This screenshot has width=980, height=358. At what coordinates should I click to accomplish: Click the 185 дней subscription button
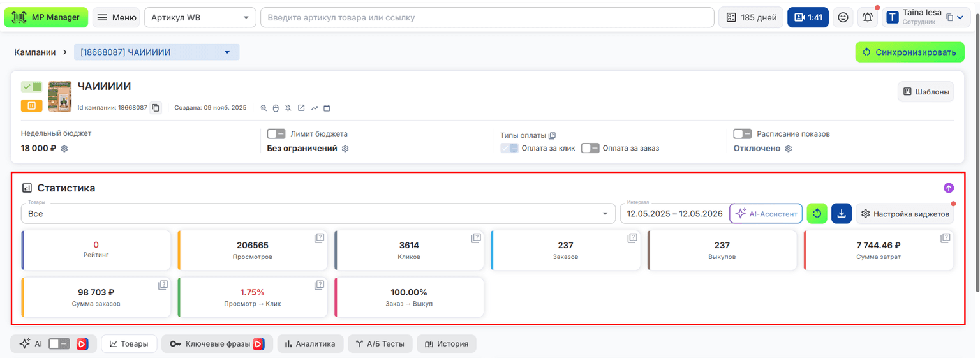(751, 17)
